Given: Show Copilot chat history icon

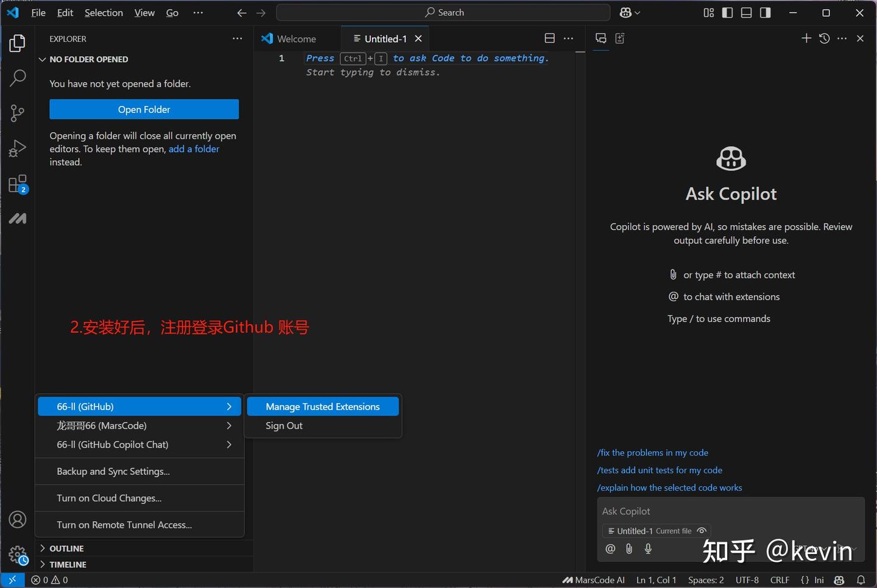Looking at the screenshot, I should [824, 38].
